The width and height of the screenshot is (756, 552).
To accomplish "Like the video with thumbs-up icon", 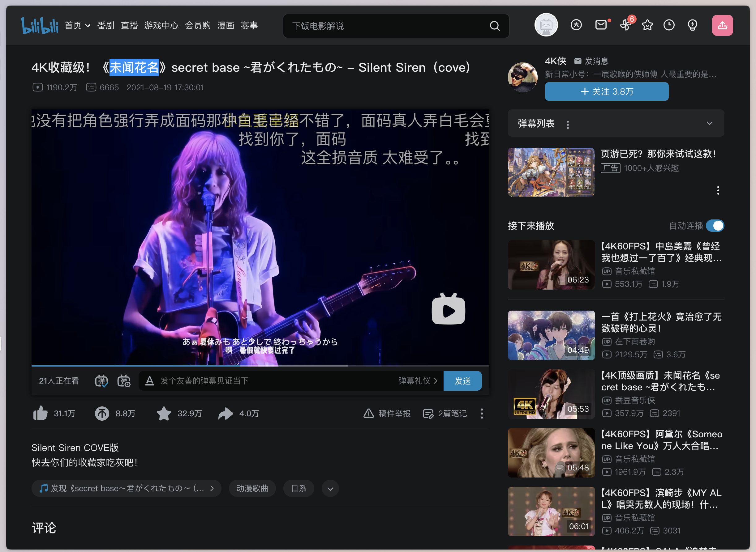I will click(x=41, y=413).
